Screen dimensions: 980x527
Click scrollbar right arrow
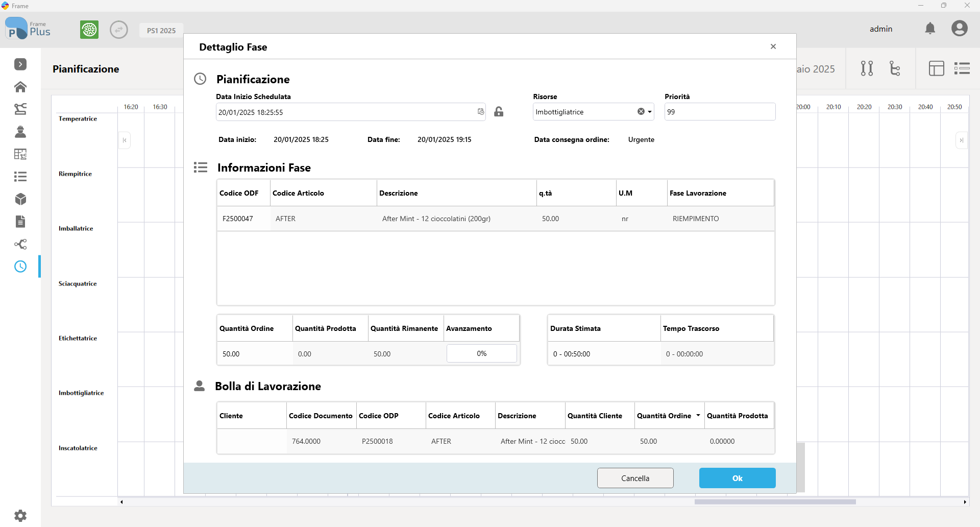click(x=965, y=502)
